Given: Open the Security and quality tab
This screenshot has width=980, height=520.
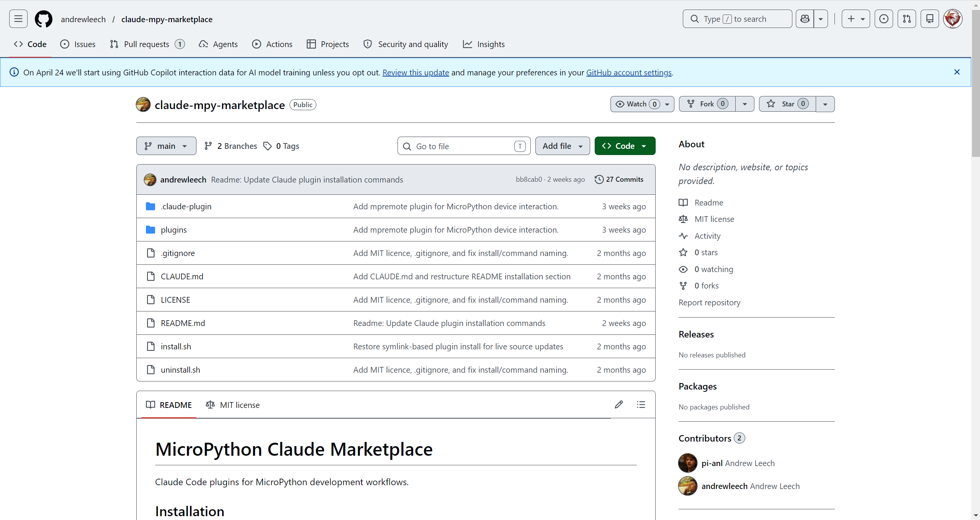Looking at the screenshot, I should tap(406, 44).
